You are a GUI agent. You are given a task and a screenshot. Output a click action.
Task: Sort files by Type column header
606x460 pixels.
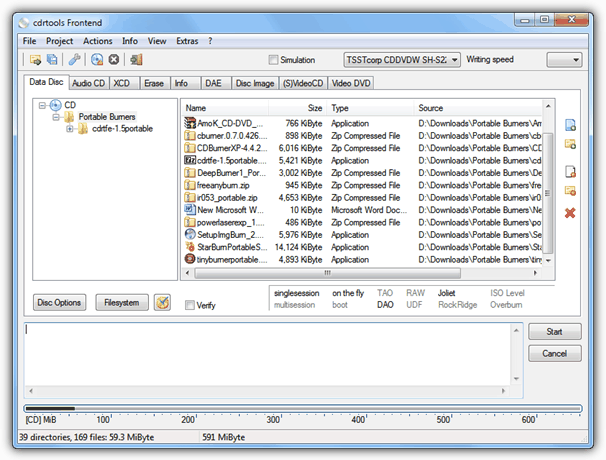370,108
